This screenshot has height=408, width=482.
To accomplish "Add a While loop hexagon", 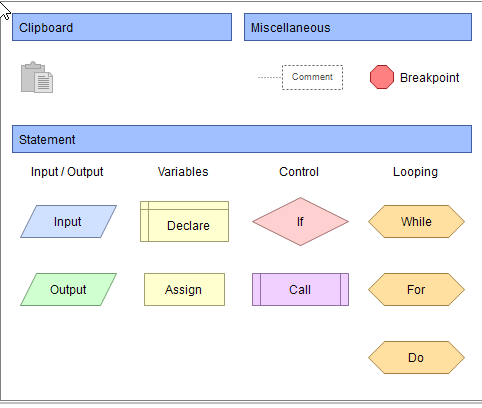I will click(x=416, y=221).
